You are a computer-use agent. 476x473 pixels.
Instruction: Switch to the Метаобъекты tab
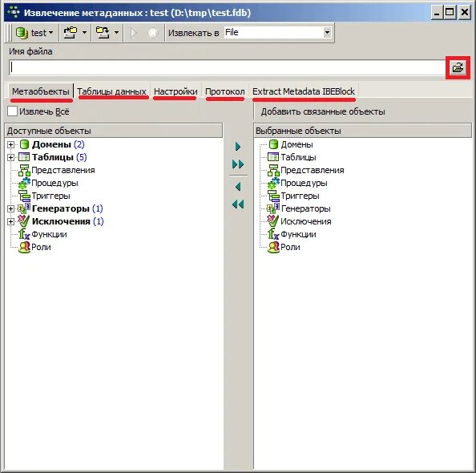tap(41, 91)
